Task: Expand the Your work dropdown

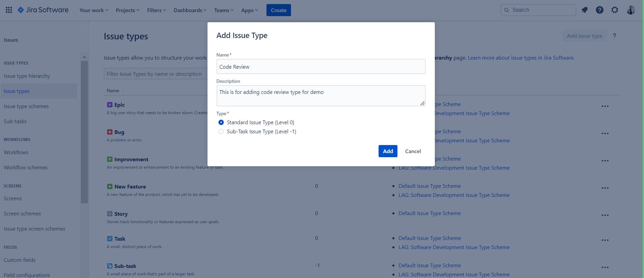Action: coord(94,10)
